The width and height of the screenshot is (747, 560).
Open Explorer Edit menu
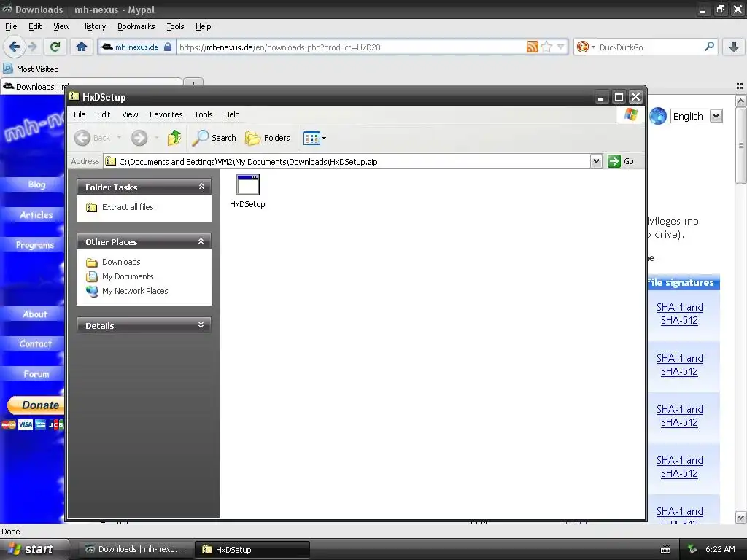coord(104,114)
